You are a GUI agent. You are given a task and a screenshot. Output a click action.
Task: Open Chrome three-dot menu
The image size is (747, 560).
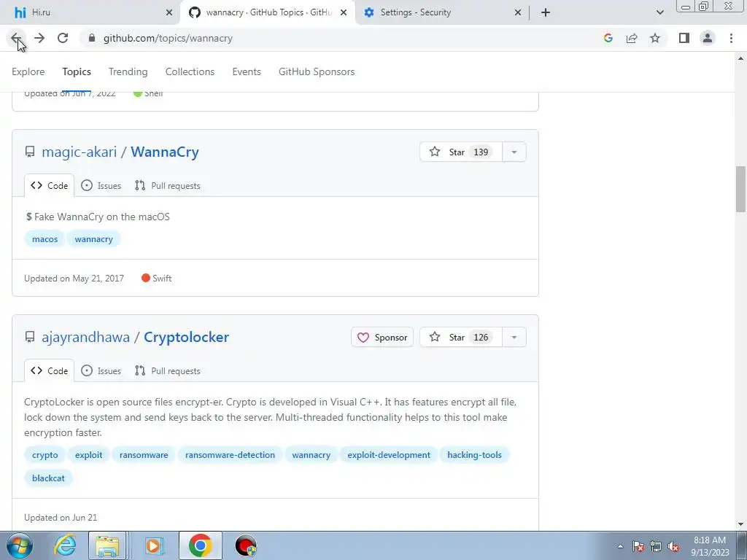(731, 38)
